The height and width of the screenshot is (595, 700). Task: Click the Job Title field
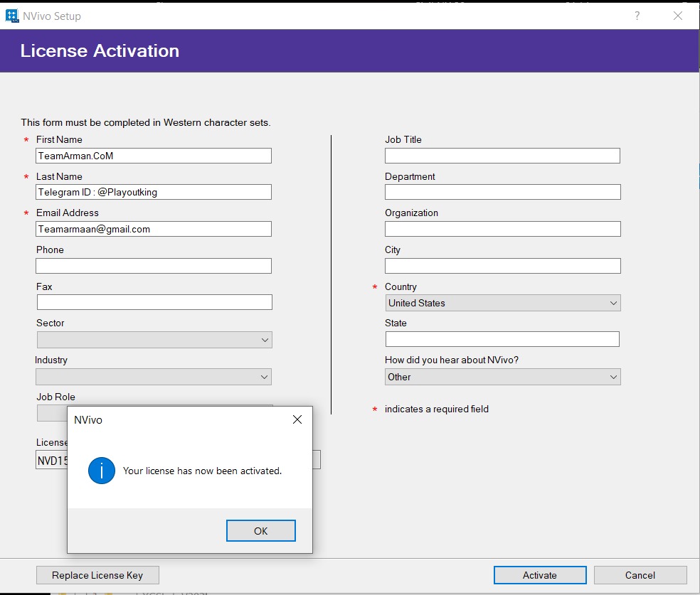[503, 156]
